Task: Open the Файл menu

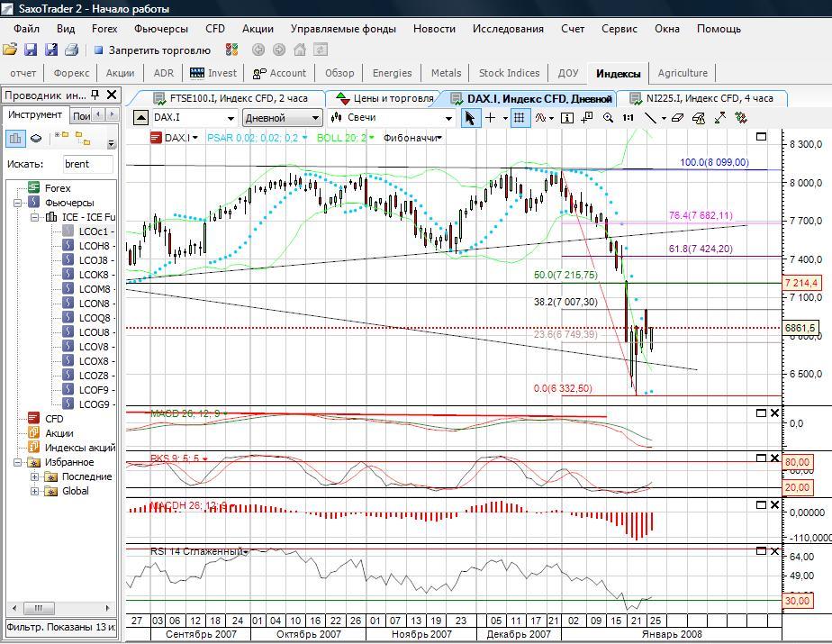Action: point(26,29)
